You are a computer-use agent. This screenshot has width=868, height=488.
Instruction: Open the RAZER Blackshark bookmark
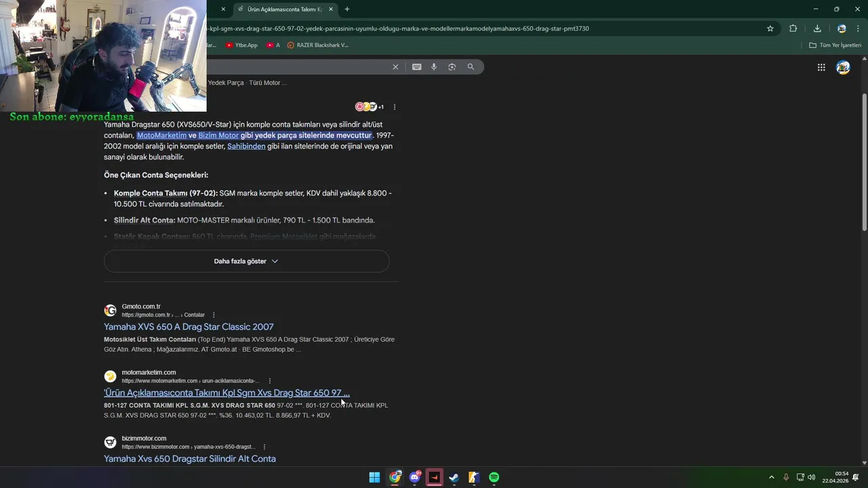coord(317,45)
